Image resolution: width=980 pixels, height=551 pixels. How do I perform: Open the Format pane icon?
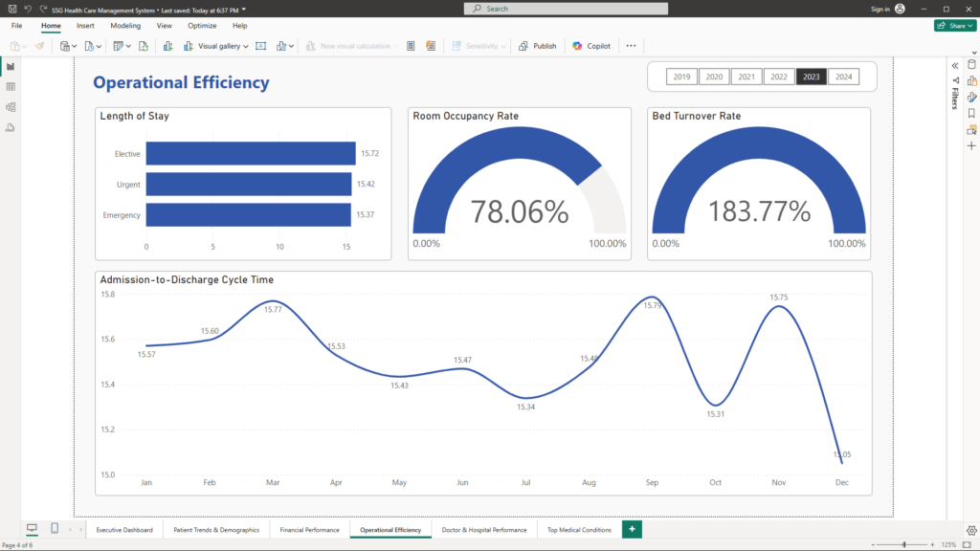coord(971,97)
